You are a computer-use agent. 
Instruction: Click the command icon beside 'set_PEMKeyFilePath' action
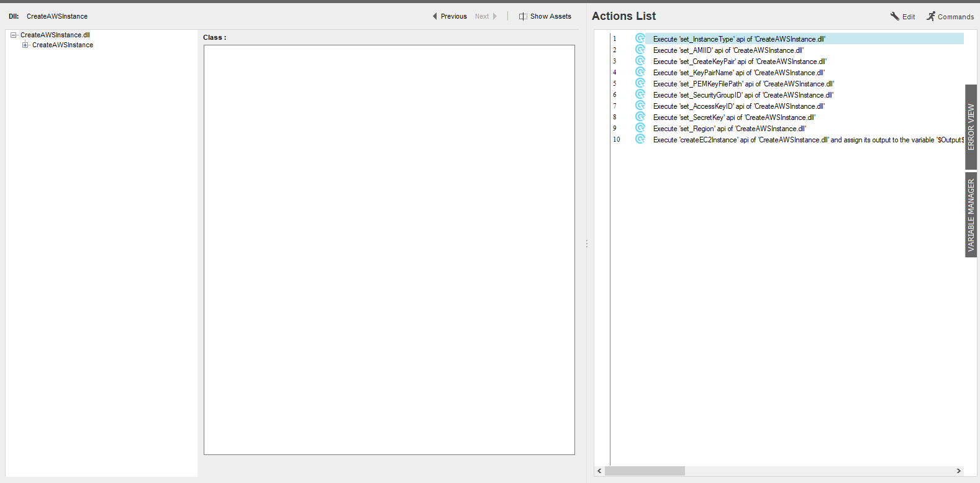pyautogui.click(x=640, y=83)
